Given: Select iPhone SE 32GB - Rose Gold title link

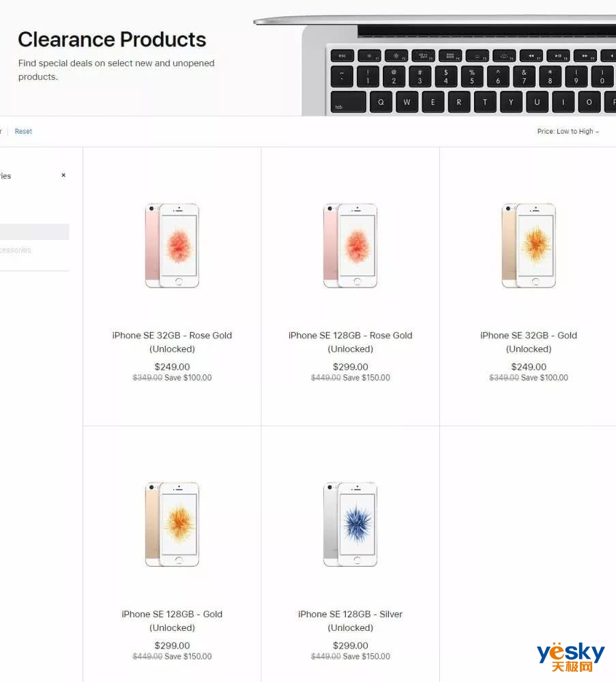Looking at the screenshot, I should click(x=173, y=342).
